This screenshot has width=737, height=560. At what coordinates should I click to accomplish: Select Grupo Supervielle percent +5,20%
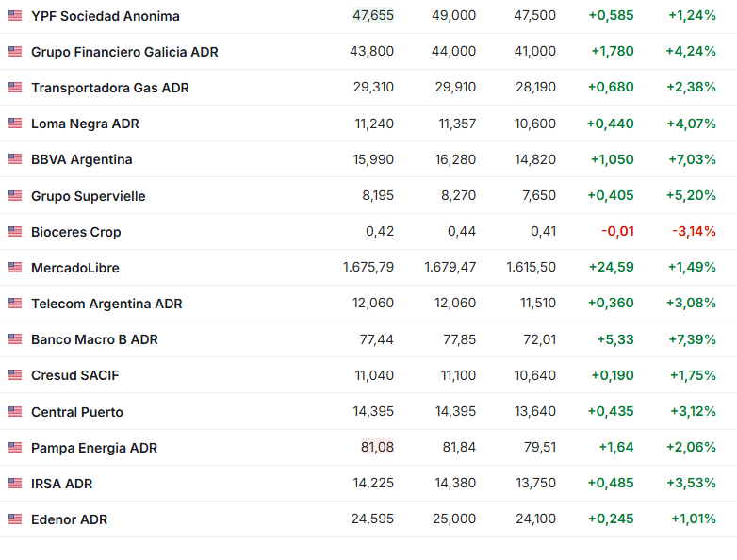tap(691, 195)
